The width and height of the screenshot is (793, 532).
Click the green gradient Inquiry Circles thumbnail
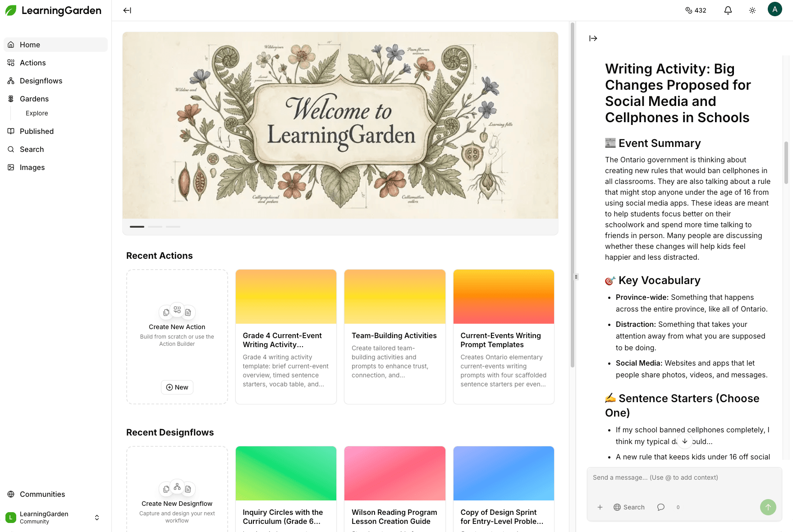point(286,473)
